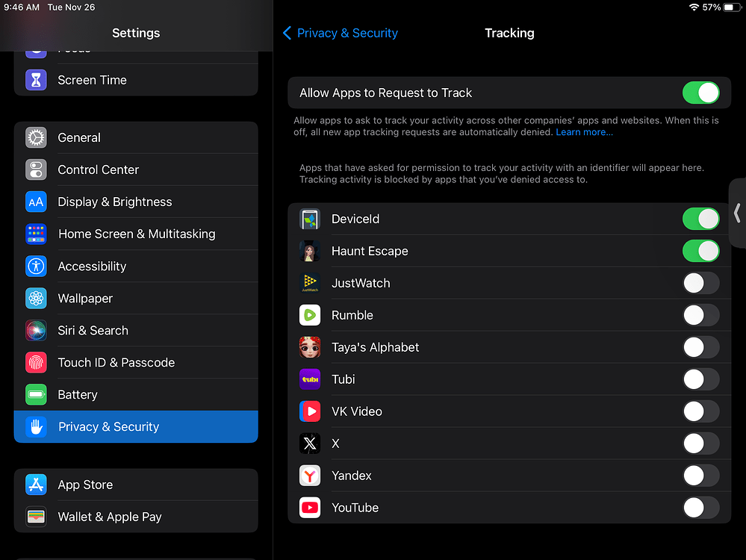Disable Allow Apps to Request to Track
Image resolution: width=746 pixels, height=560 pixels.
[700, 93]
